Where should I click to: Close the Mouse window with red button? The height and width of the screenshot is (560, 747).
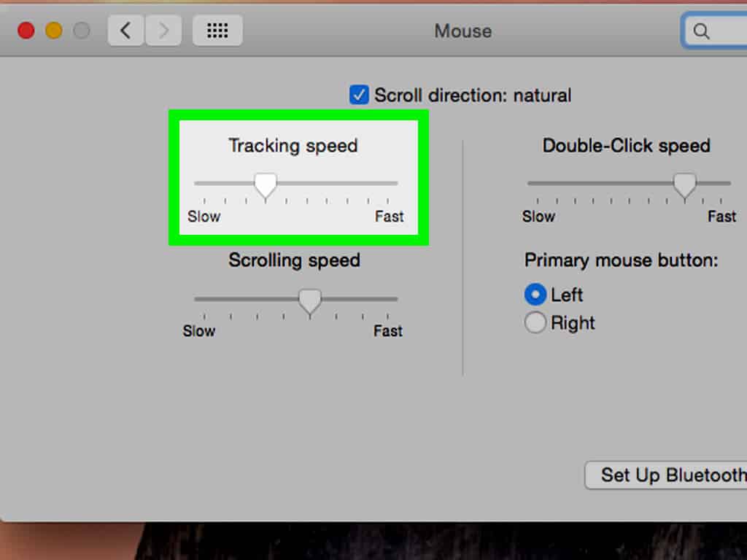(26, 31)
